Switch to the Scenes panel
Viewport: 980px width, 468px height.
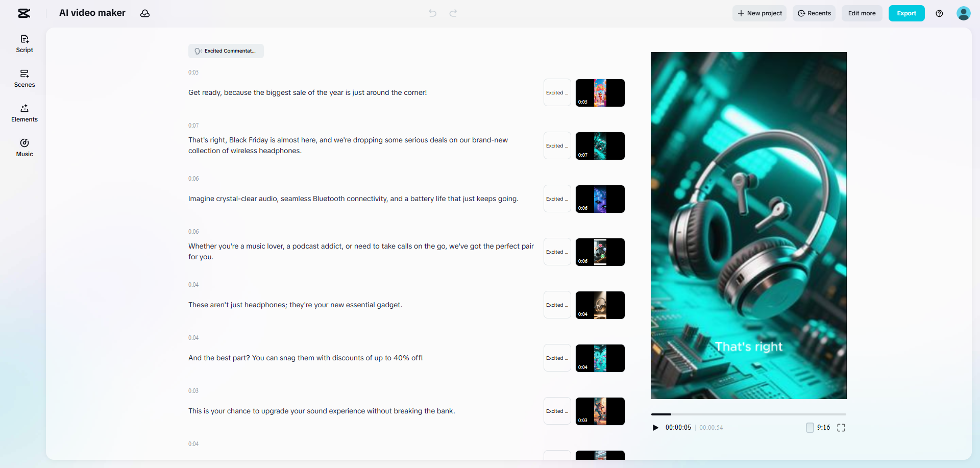(24, 79)
